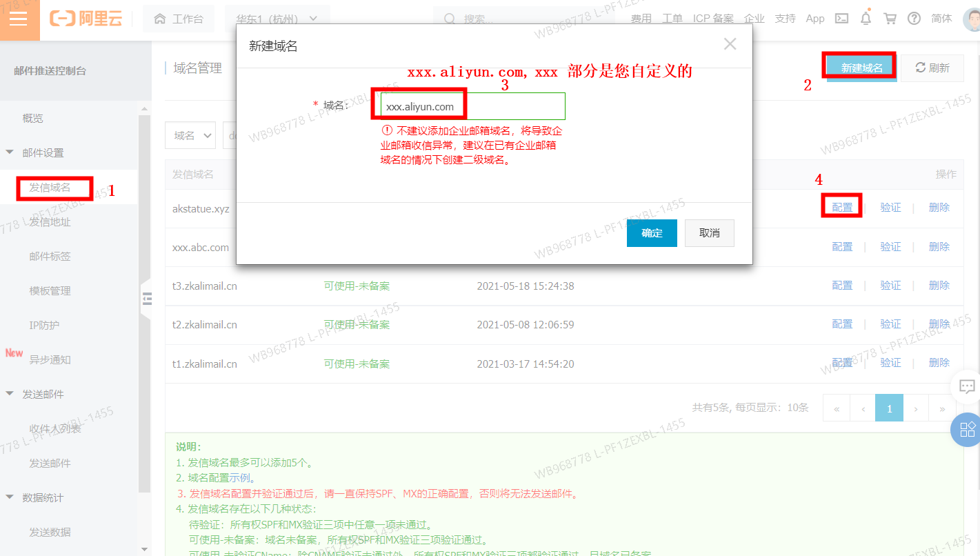980x556 pixels.
Task: Close the 新建域名 dialog
Action: 730,44
